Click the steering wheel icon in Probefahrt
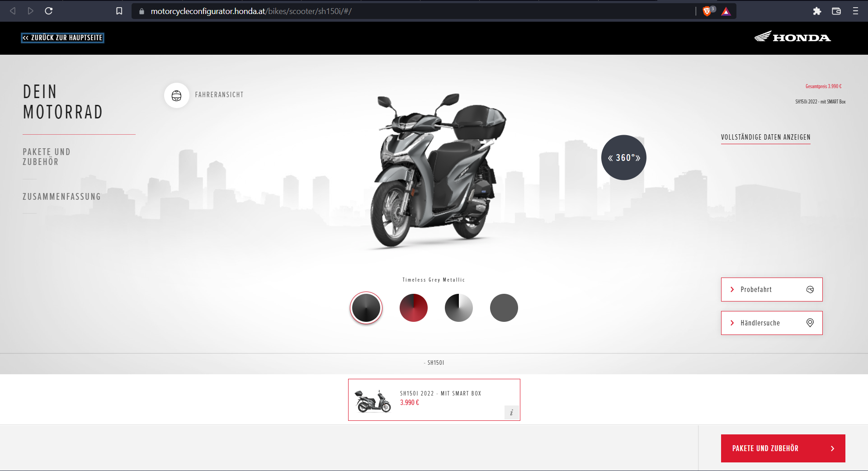The height and width of the screenshot is (471, 868). point(810,289)
